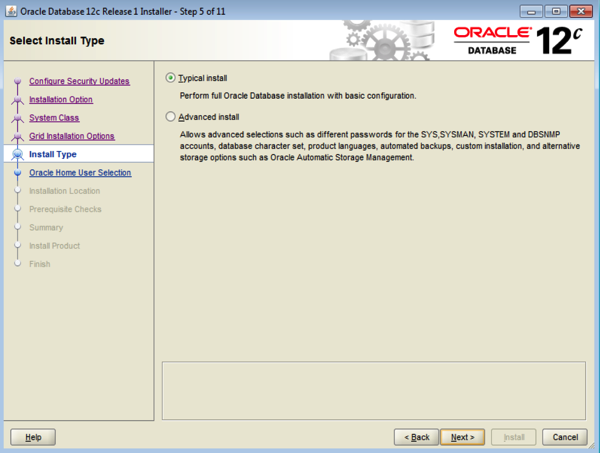Click the Oracle Home User Selection step bullet
Image resolution: width=600 pixels, height=453 pixels.
(x=17, y=173)
